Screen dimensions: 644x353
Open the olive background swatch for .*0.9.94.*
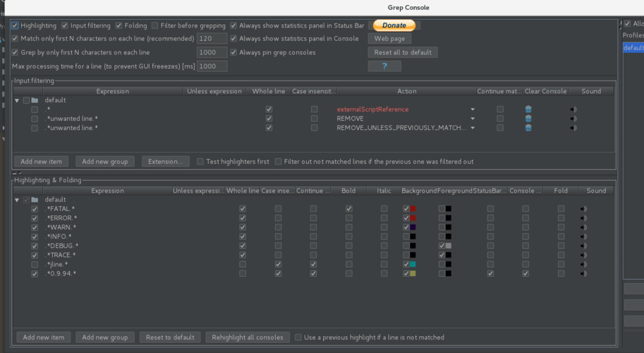413,273
